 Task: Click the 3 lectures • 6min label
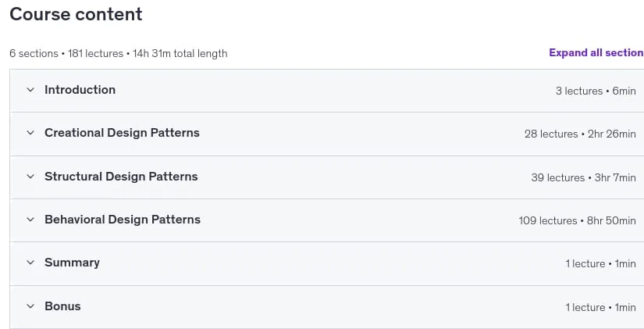tap(596, 91)
